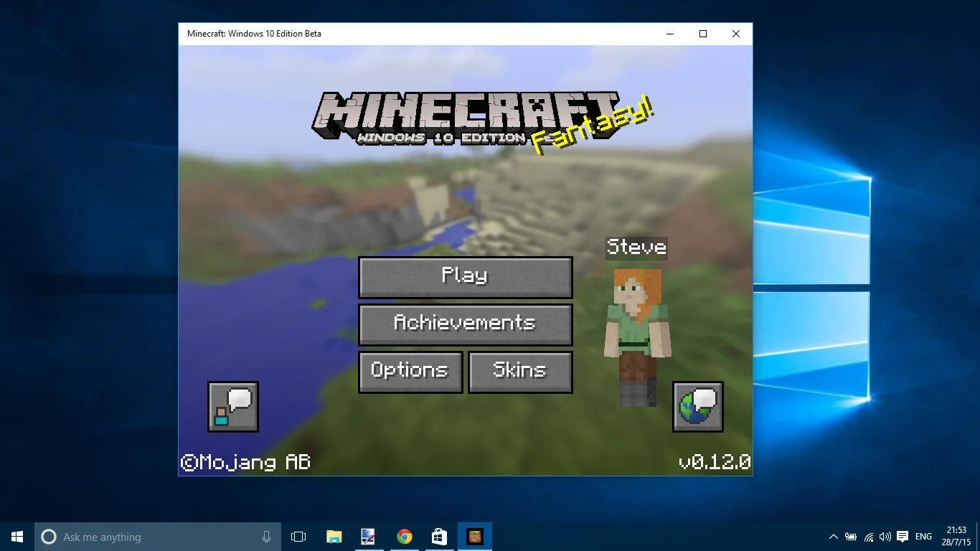The image size is (980, 551).
Task: Close the Minecraft window
Action: pos(736,34)
